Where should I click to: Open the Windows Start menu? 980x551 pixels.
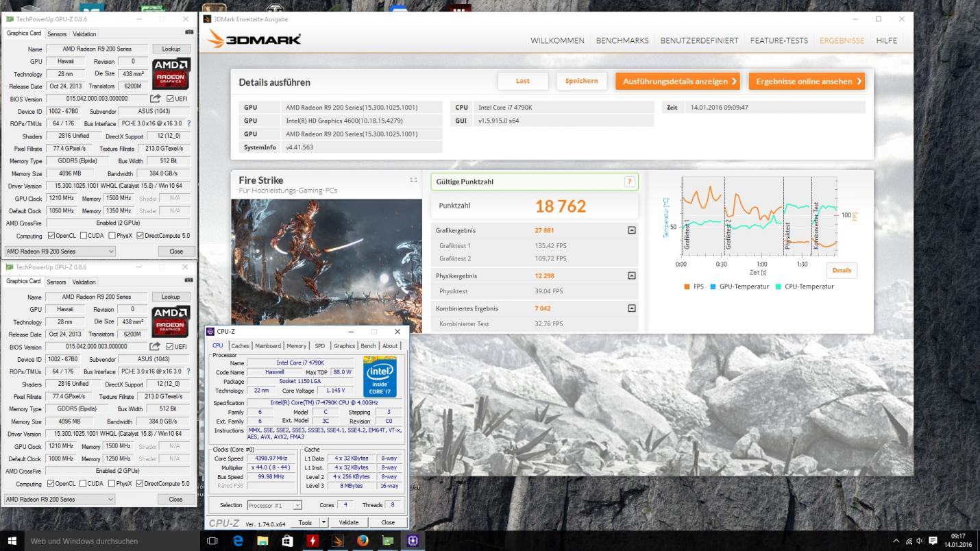12,541
